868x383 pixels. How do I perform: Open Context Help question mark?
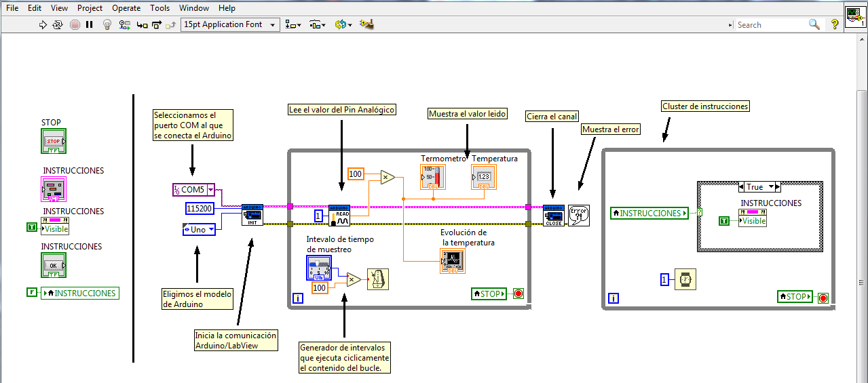pyautogui.click(x=835, y=24)
